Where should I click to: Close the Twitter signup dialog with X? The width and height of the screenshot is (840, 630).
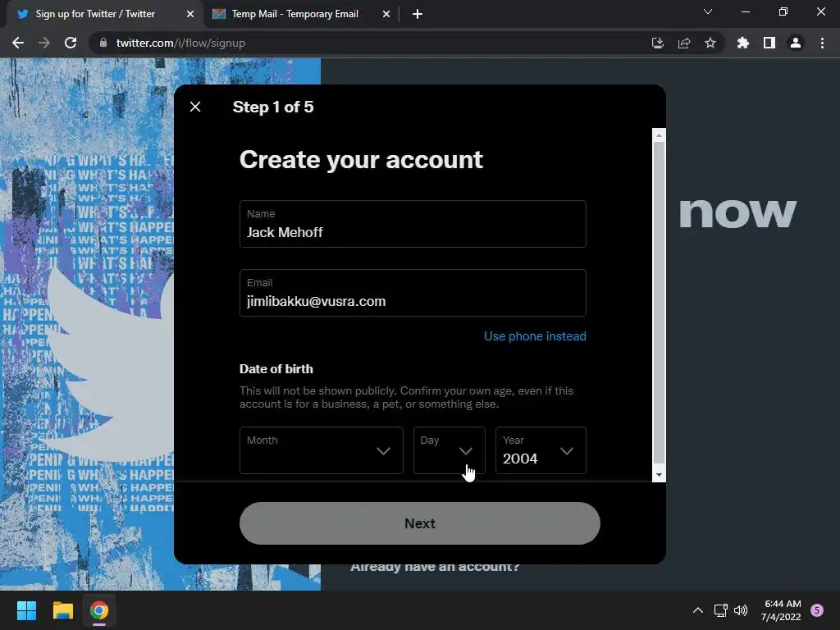click(195, 107)
